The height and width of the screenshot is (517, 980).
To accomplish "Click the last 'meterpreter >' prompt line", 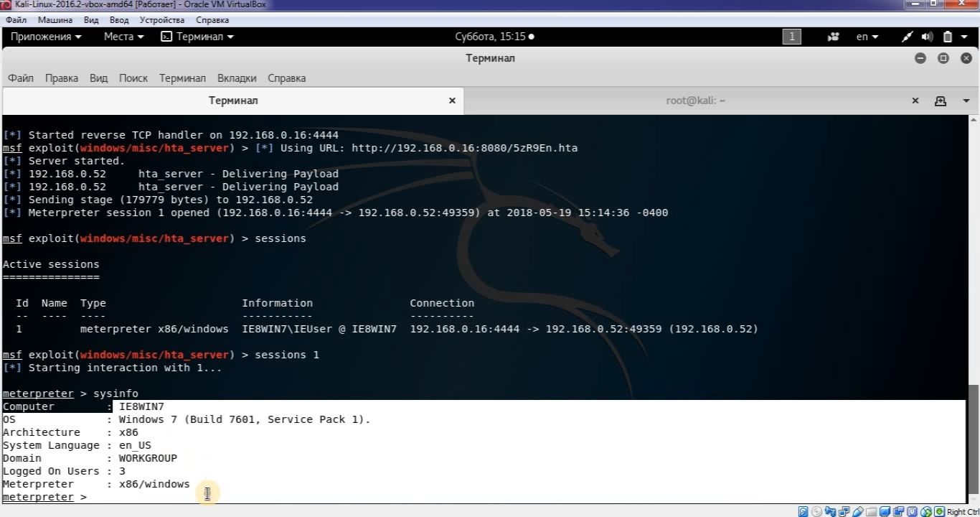I will point(44,497).
